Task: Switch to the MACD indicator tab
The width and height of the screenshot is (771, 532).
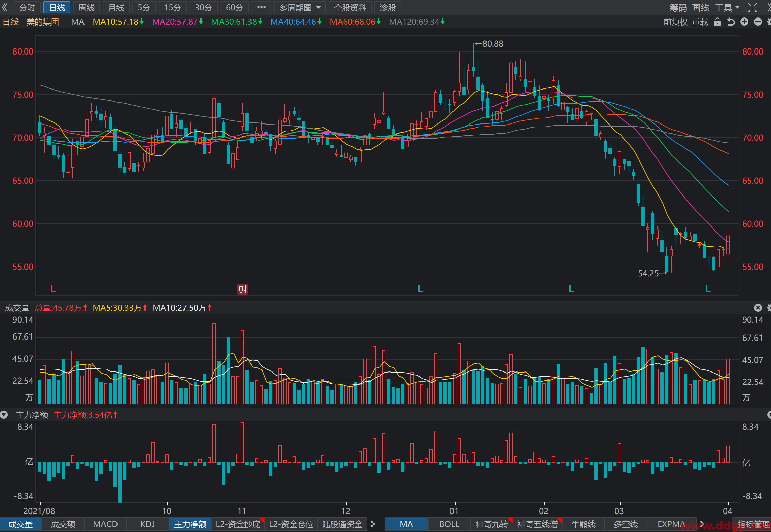Action: coord(105,524)
